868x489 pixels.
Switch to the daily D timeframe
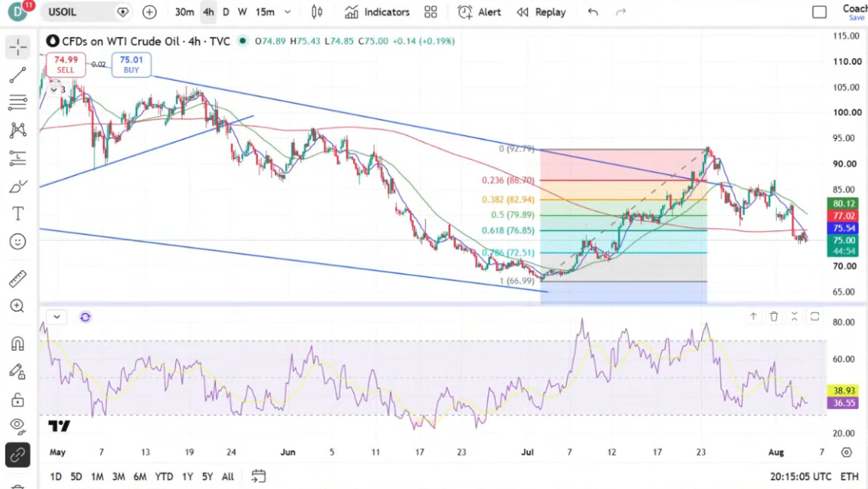226,12
